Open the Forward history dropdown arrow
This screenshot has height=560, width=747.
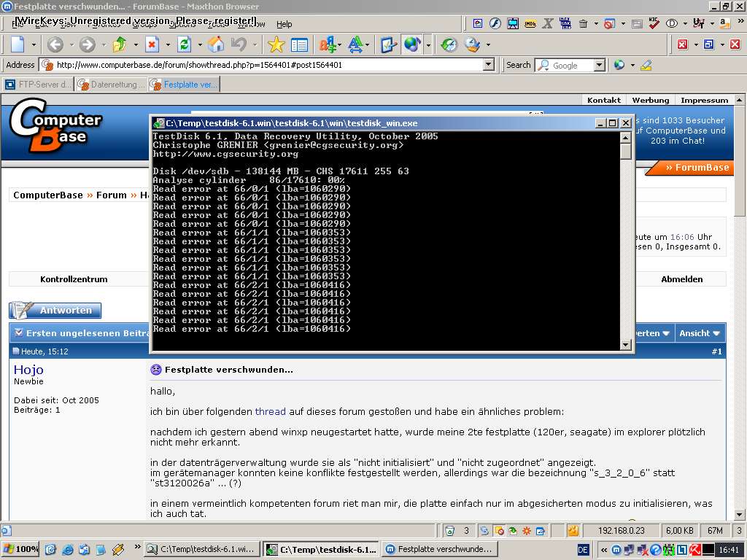coord(104,44)
